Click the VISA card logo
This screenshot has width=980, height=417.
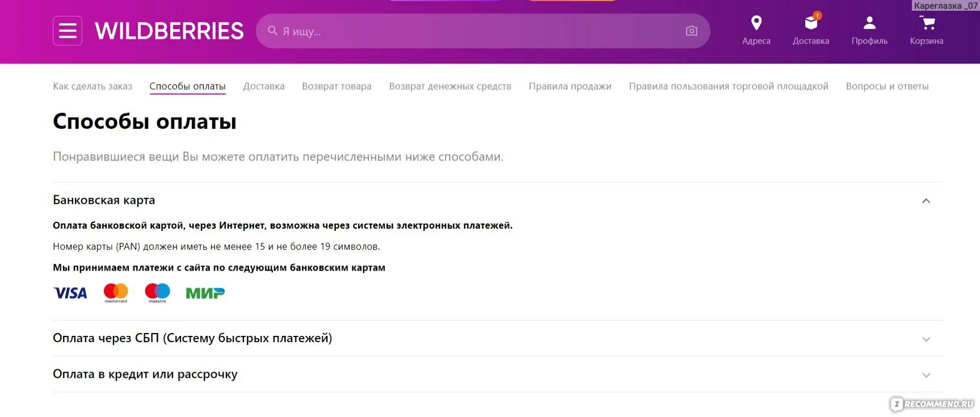[70, 293]
